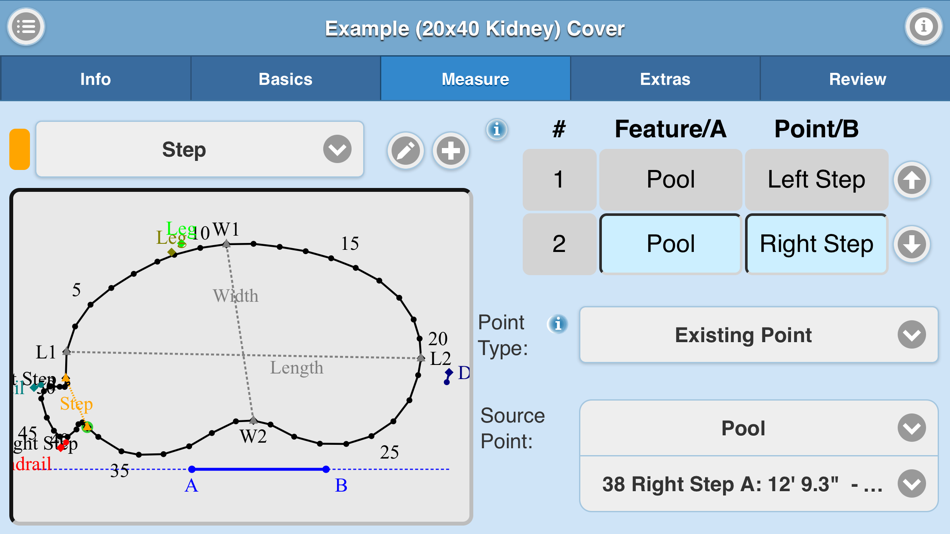Click the orange Step color swatch
Screen dimensions: 950x534
(19, 149)
